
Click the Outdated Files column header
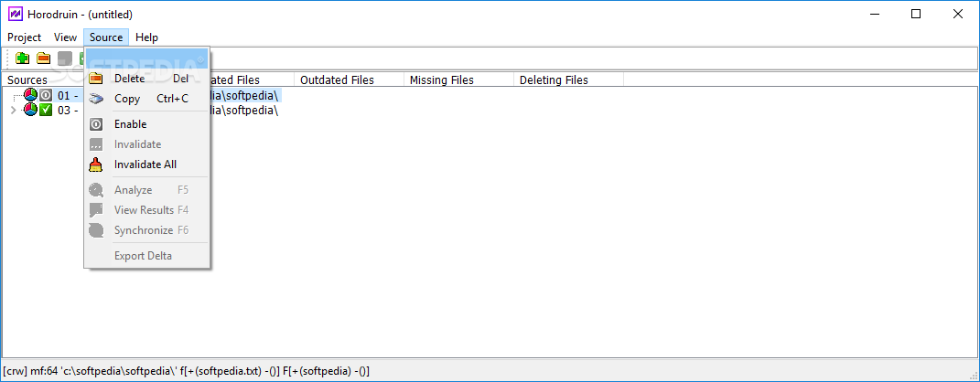coord(349,80)
